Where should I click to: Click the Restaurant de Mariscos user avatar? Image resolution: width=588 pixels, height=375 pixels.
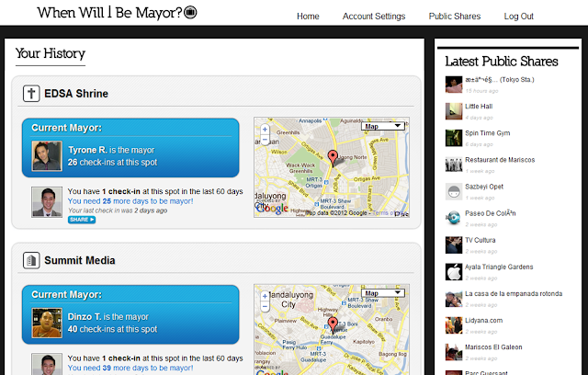pyautogui.click(x=454, y=165)
